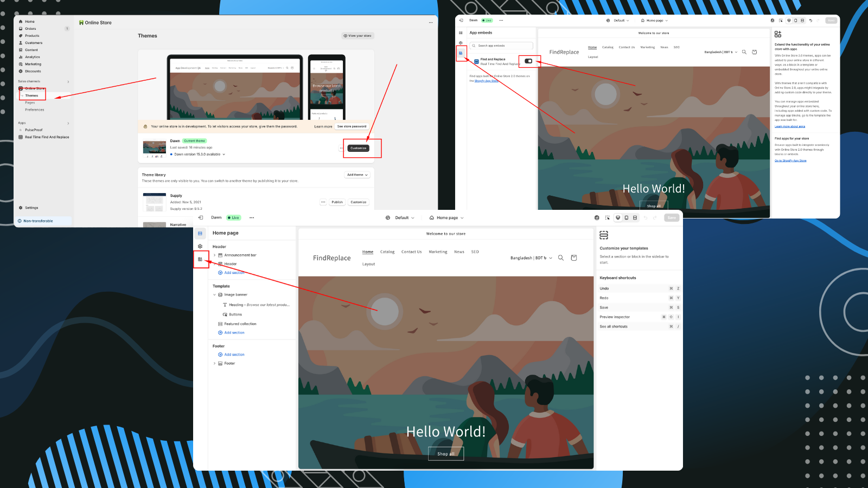
Task: Switch to mobile preview in theme editor
Action: [626, 217]
